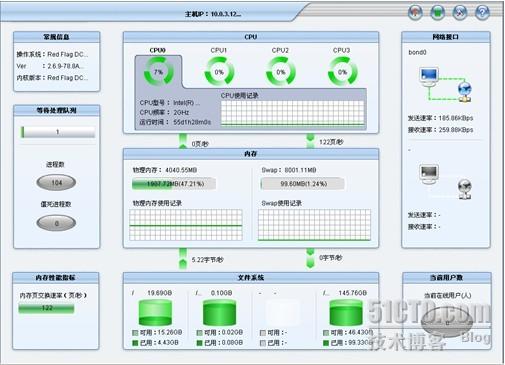
Task: Click the send rate 185.86kBps text
Action: click(441, 118)
